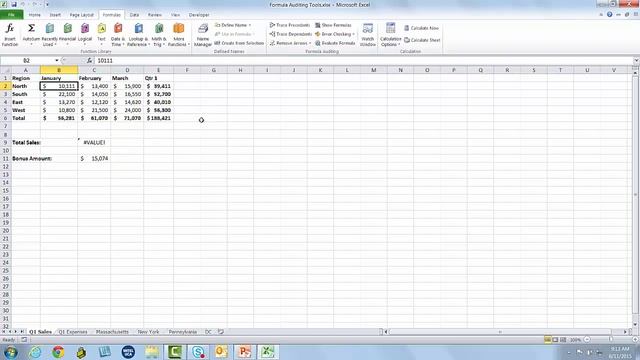The height and width of the screenshot is (360, 640).
Task: Open the Insert Function dialog
Action: (10, 35)
